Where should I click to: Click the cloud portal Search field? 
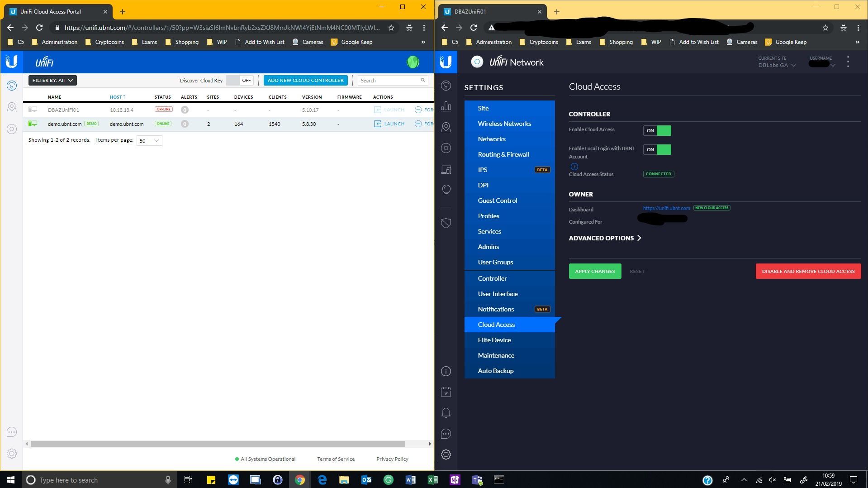point(389,81)
